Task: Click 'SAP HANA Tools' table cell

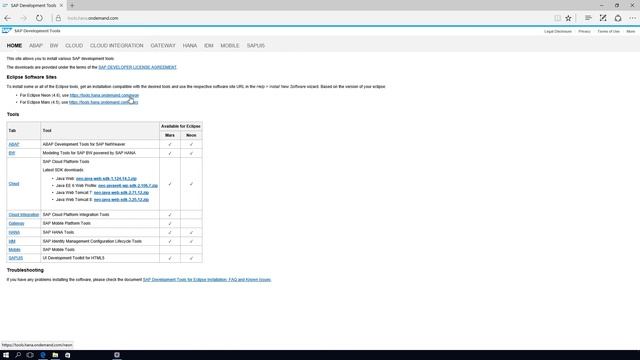Action: 100,233
